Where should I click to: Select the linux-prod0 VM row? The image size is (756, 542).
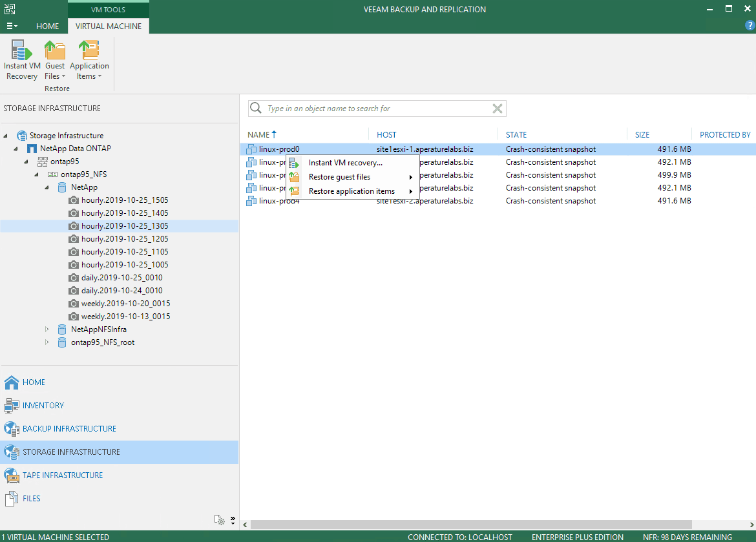[498, 149]
